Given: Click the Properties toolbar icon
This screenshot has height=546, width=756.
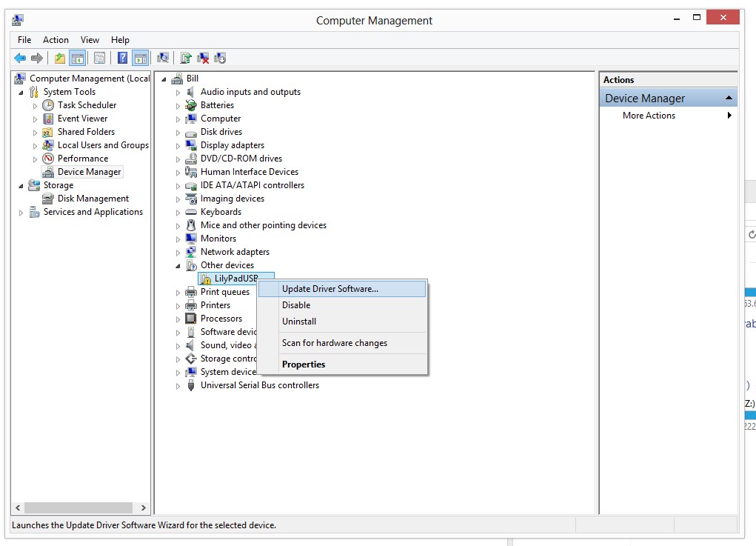Looking at the screenshot, I should click(100, 59).
